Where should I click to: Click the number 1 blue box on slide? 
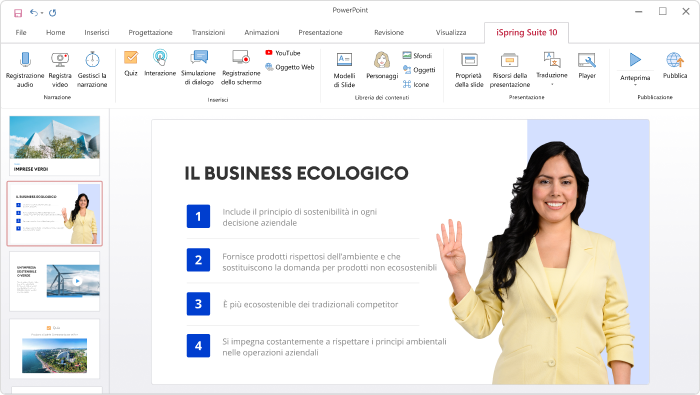point(198,216)
